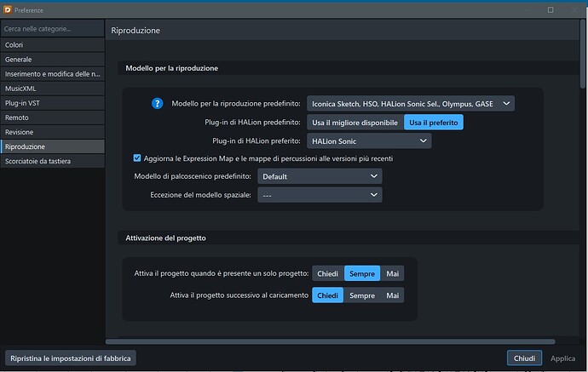The width and height of the screenshot is (588, 372).
Task: Open the Plug-in VST category
Action: coord(53,103)
